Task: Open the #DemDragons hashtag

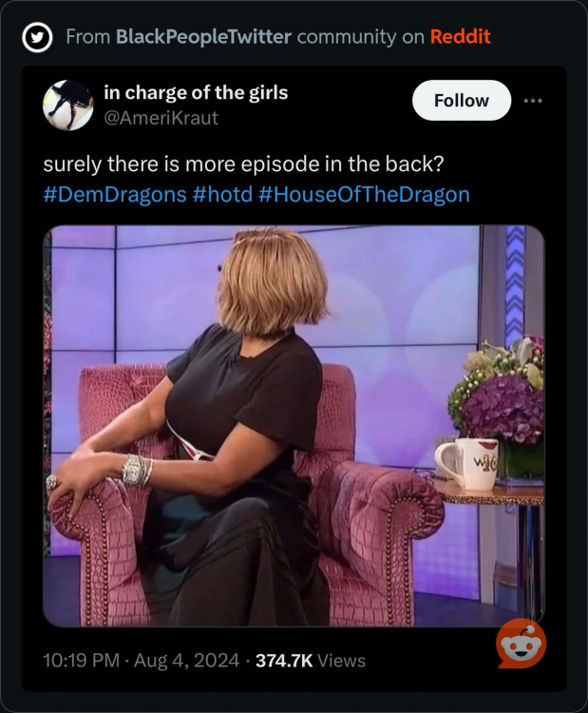Action: 115,195
